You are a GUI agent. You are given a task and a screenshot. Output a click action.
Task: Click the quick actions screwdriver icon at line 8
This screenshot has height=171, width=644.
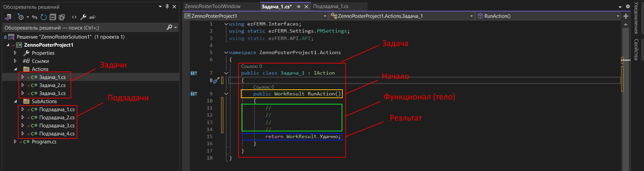(216, 80)
